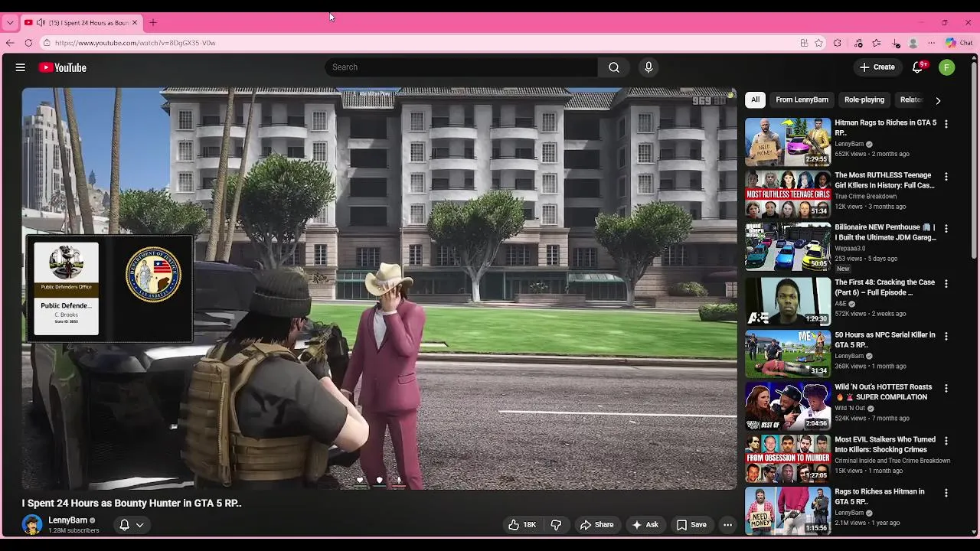This screenshot has width=980, height=551.
Task: Open Rags to Riches as Hitman title
Action: [x=880, y=497]
